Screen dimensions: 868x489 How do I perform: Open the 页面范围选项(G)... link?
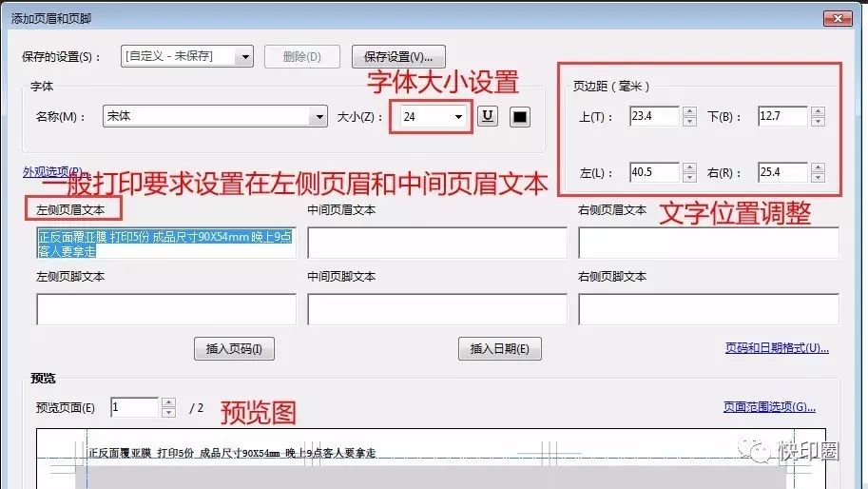(769, 407)
